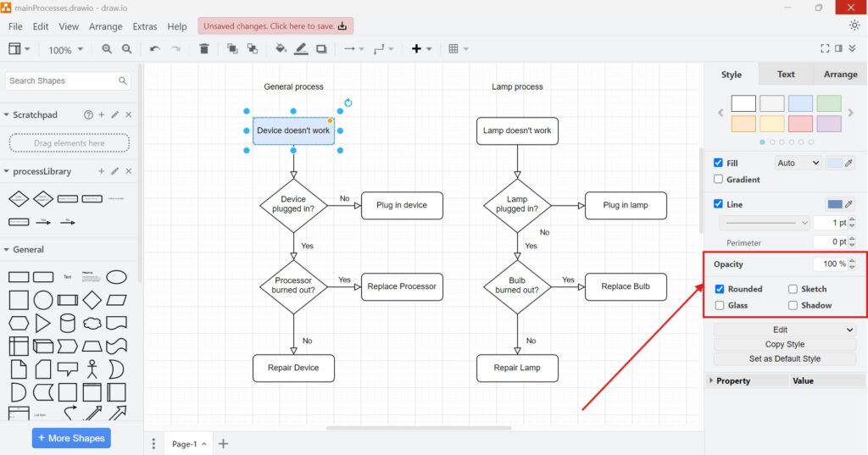The width and height of the screenshot is (868, 455).
Task: Uncheck the Line checkbox
Action: tap(719, 203)
